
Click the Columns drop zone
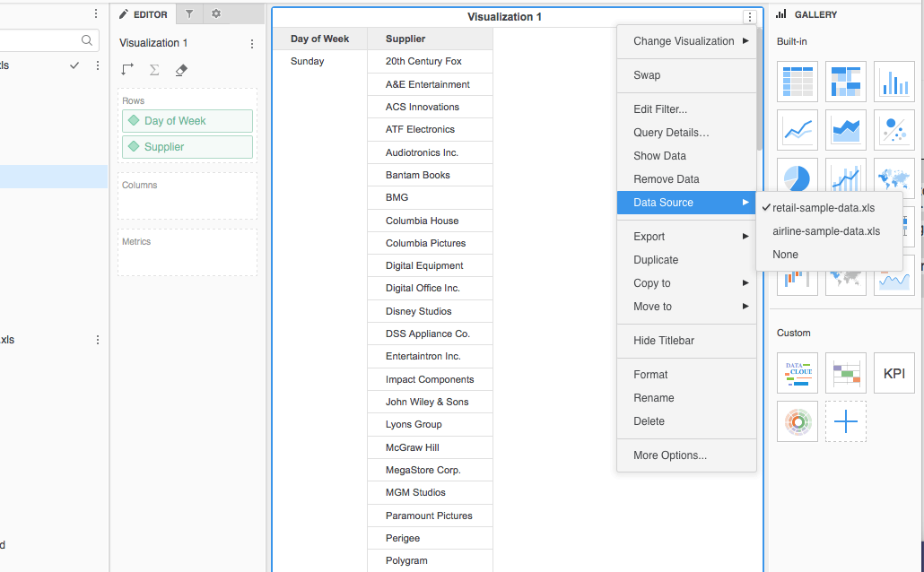point(187,196)
